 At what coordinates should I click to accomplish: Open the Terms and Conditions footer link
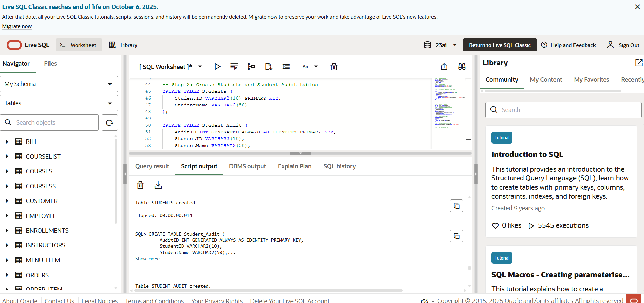click(x=155, y=300)
